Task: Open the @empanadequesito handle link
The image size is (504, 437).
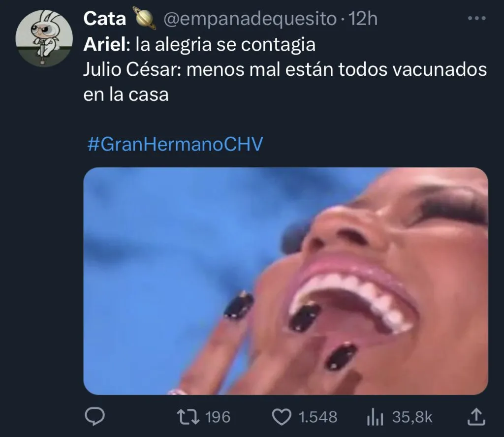Action: point(250,19)
